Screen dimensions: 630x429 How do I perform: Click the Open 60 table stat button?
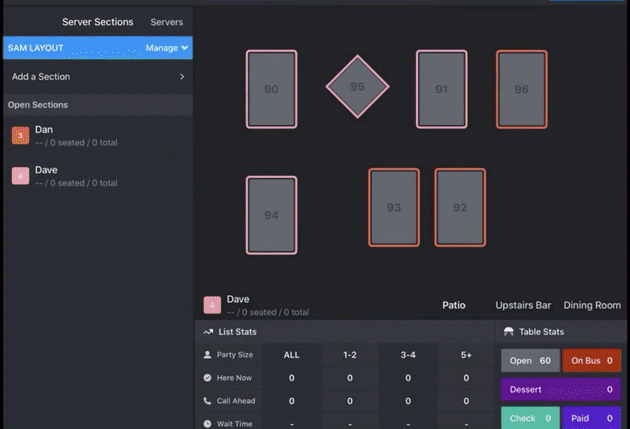click(x=530, y=360)
